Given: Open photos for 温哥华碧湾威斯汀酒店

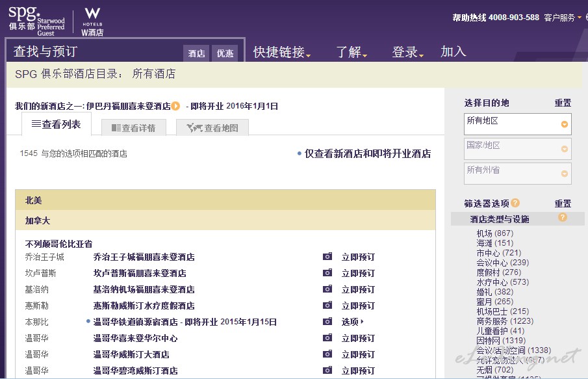Looking at the screenshot, I should click(x=327, y=371).
